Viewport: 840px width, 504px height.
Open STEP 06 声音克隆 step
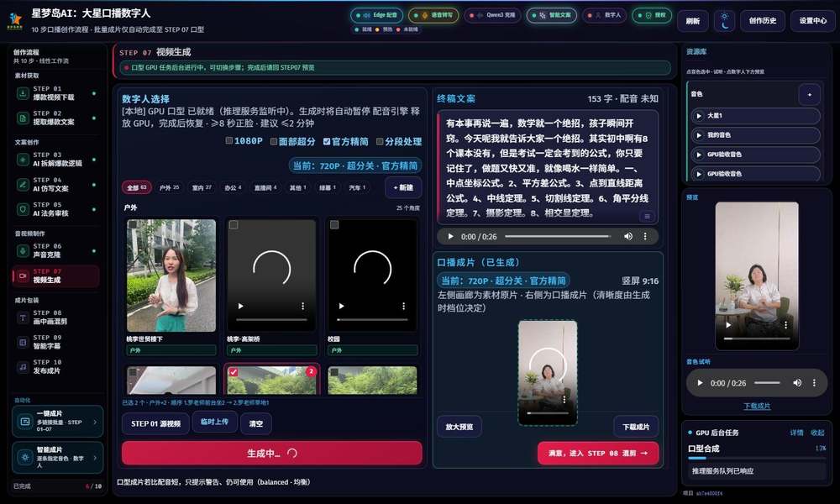(x=56, y=250)
